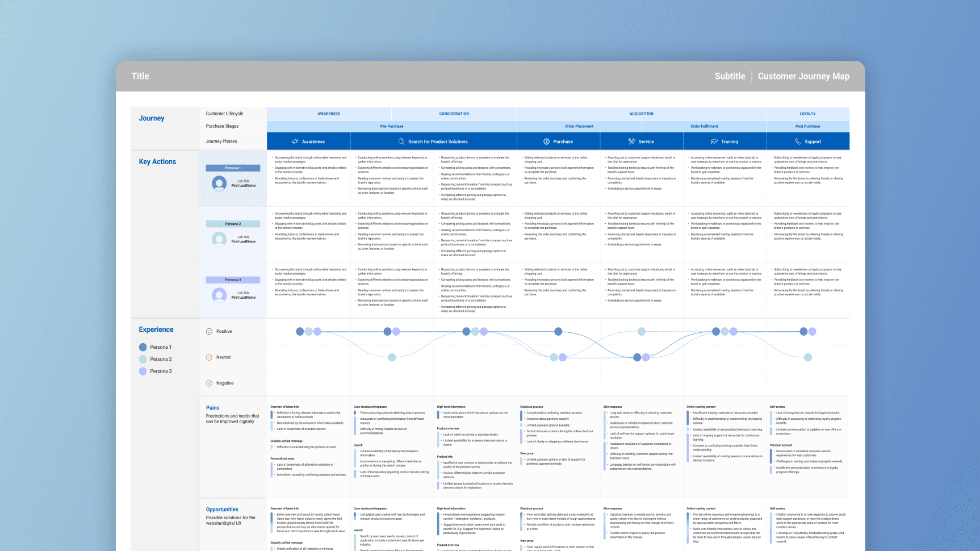The height and width of the screenshot is (551, 980).
Task: Click the Pains section heading
Action: click(x=212, y=408)
